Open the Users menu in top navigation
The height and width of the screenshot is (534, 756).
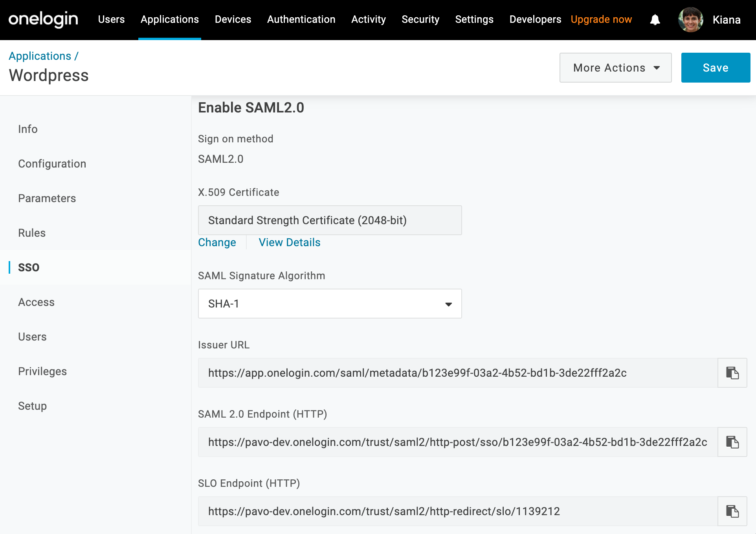click(111, 20)
